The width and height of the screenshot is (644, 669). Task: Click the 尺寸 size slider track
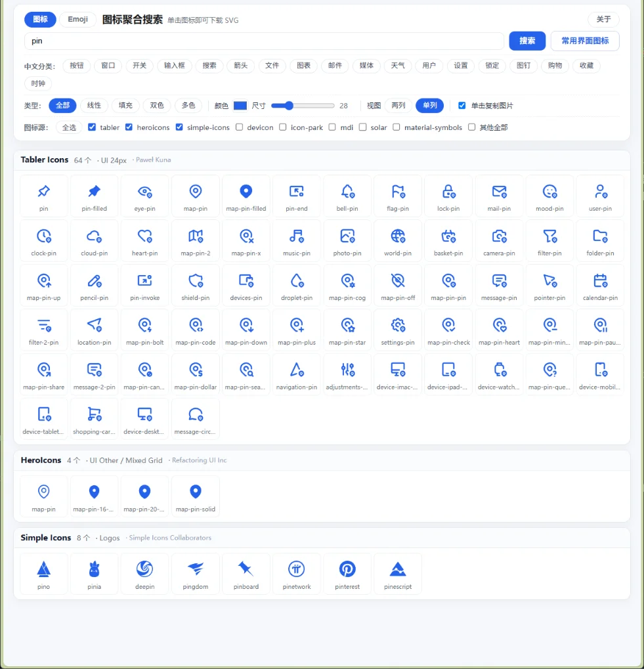tap(303, 106)
